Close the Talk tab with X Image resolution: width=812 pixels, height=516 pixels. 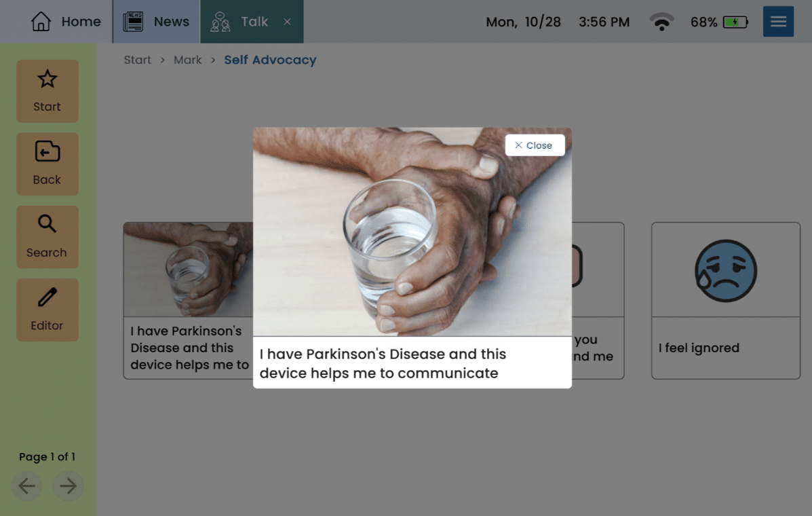tap(288, 22)
